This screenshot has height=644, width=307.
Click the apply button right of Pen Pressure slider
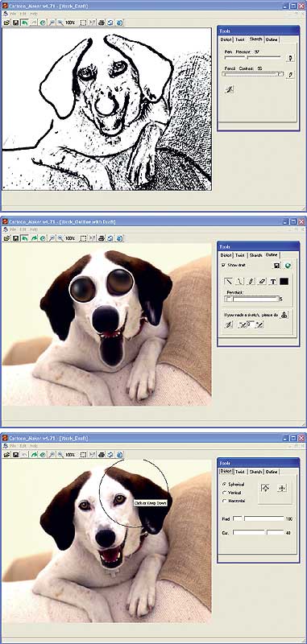click(290, 58)
